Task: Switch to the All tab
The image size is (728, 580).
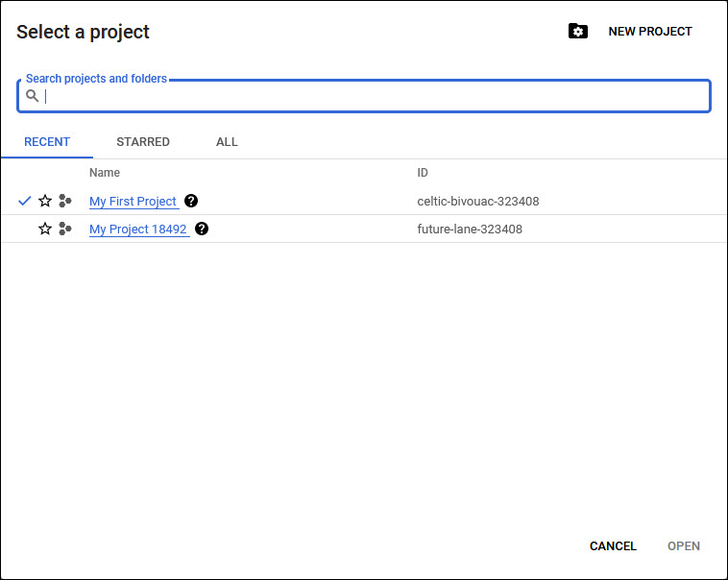Action: (x=227, y=142)
